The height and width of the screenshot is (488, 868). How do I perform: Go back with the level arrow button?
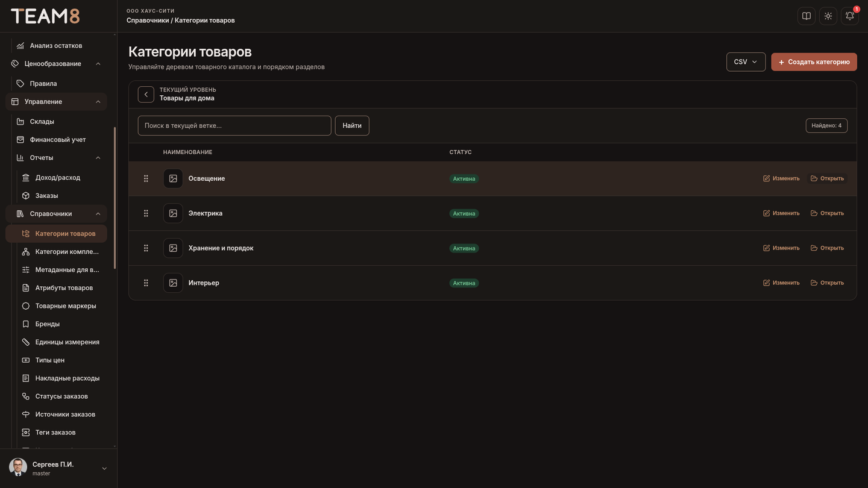click(146, 95)
